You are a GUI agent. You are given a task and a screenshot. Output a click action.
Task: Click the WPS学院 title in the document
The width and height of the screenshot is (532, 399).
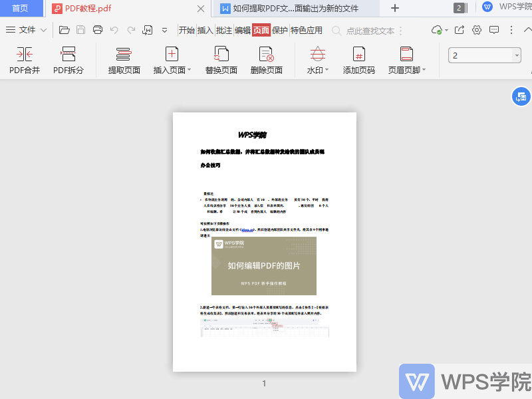pos(252,135)
